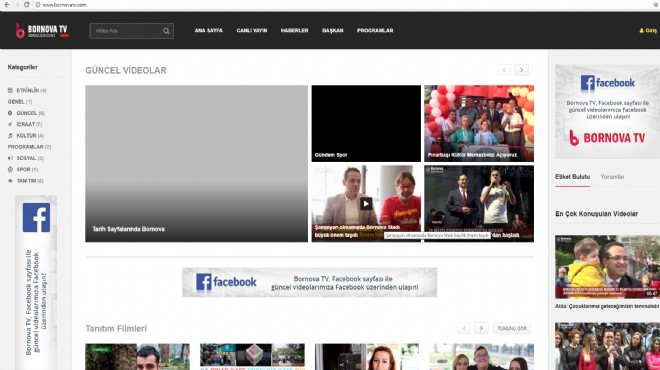Click the Sosyal megaphone icon
The height and width of the screenshot is (370, 660).
pos(10,158)
